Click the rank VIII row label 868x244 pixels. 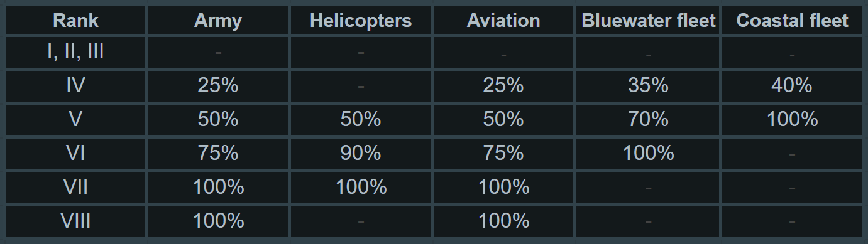(75, 221)
